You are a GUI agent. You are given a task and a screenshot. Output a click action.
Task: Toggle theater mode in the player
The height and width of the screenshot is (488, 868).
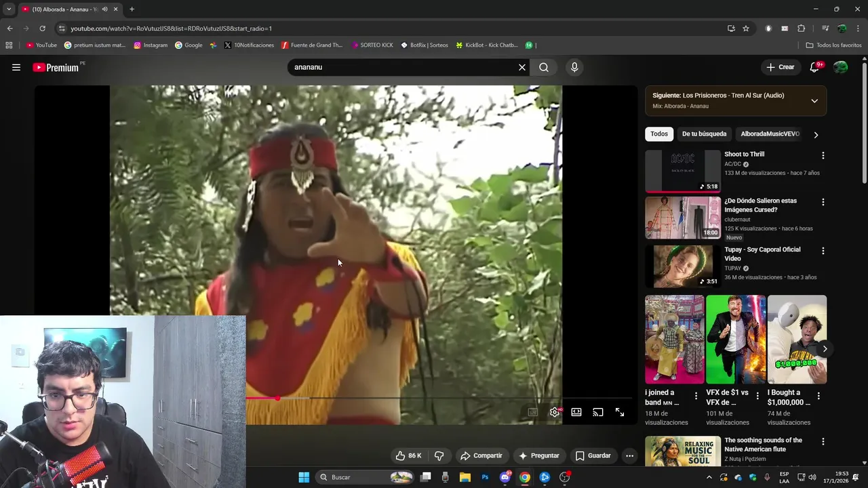[x=576, y=412]
